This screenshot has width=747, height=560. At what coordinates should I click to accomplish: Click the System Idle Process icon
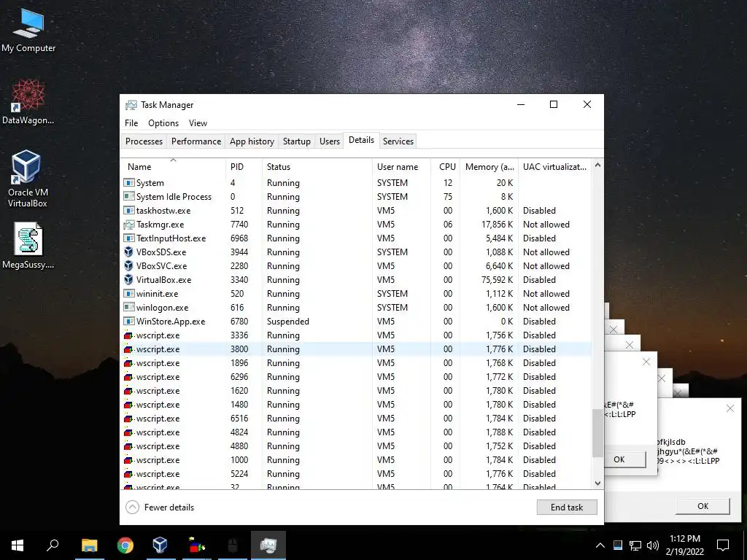(x=128, y=196)
